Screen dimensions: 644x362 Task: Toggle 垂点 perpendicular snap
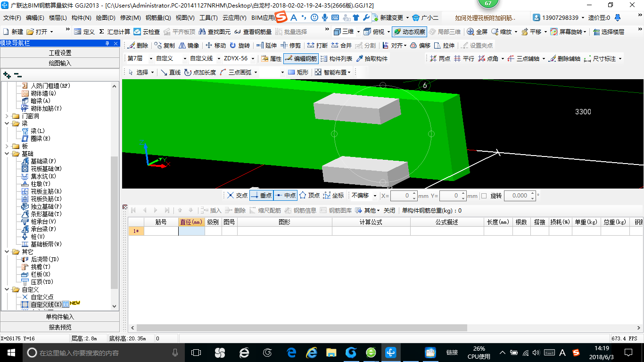[x=261, y=195]
